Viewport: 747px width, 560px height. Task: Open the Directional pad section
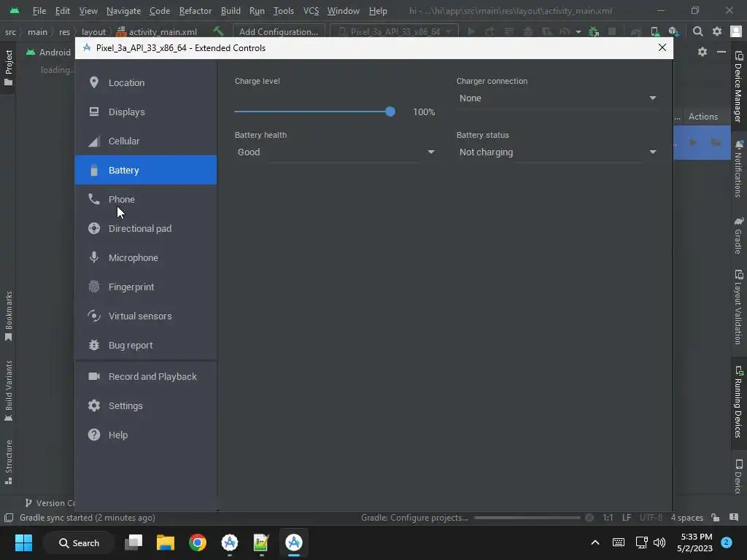tap(145, 228)
